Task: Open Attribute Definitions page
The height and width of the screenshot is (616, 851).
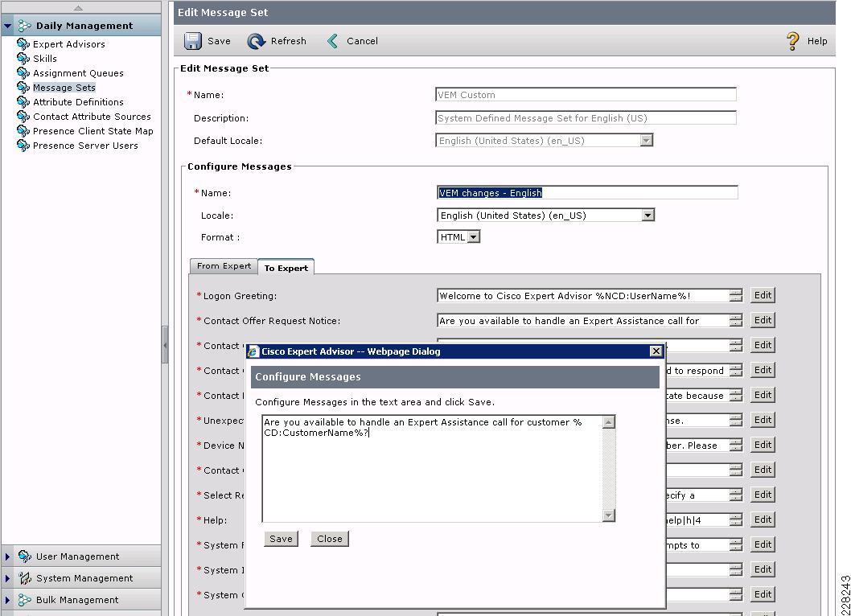Action: tap(78, 102)
